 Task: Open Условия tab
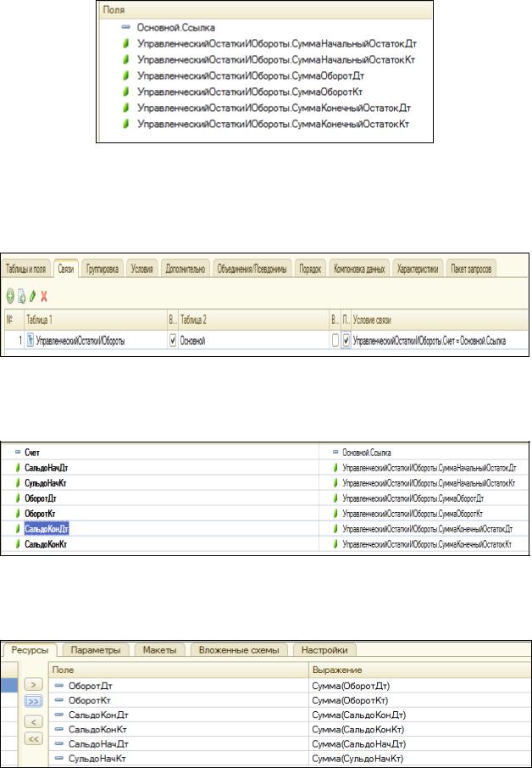pos(142,269)
